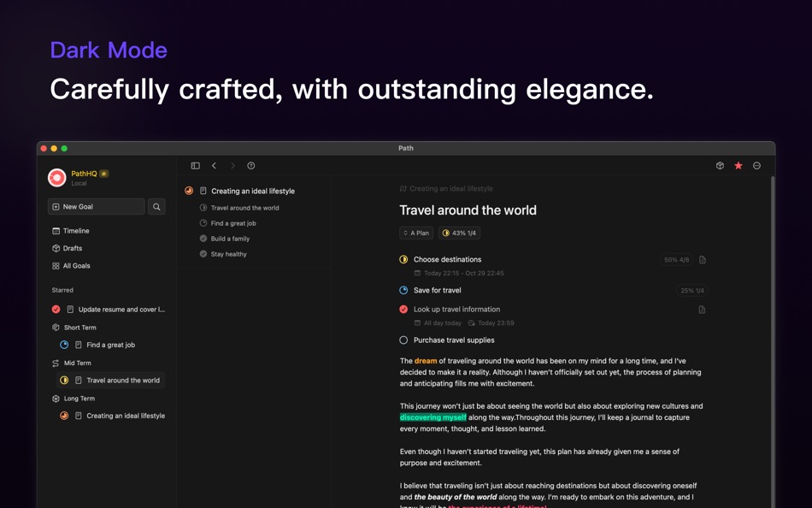This screenshot has width=812, height=508.
Task: Open Timeline in the sidebar
Action: pos(75,231)
